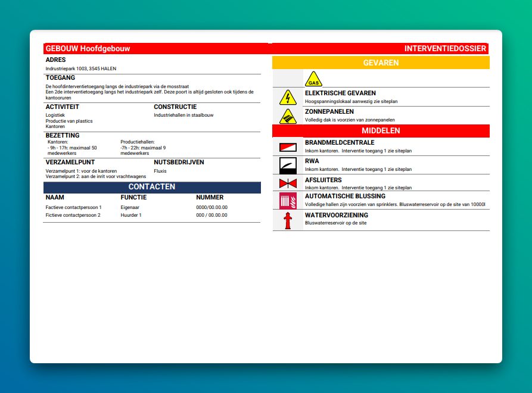Click the automatic sprinkler system icon
Image resolution: width=532 pixels, height=393 pixels.
[288, 201]
